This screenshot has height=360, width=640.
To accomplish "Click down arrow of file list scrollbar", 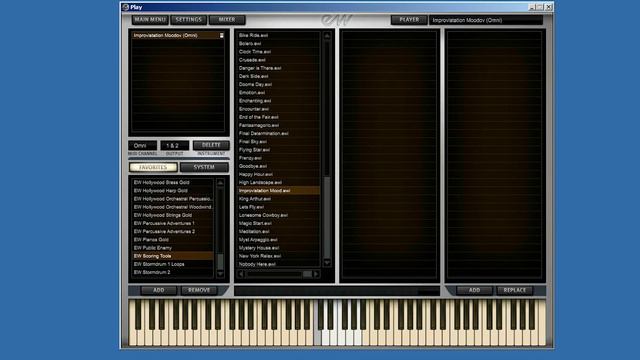I will coord(327,262).
